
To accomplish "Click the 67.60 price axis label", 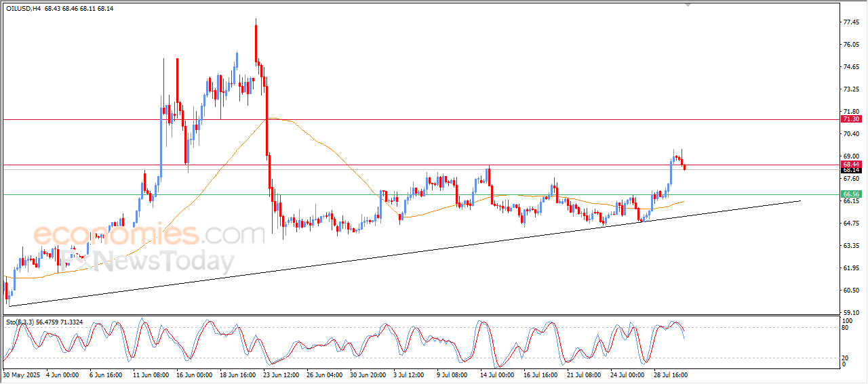I will (x=851, y=179).
